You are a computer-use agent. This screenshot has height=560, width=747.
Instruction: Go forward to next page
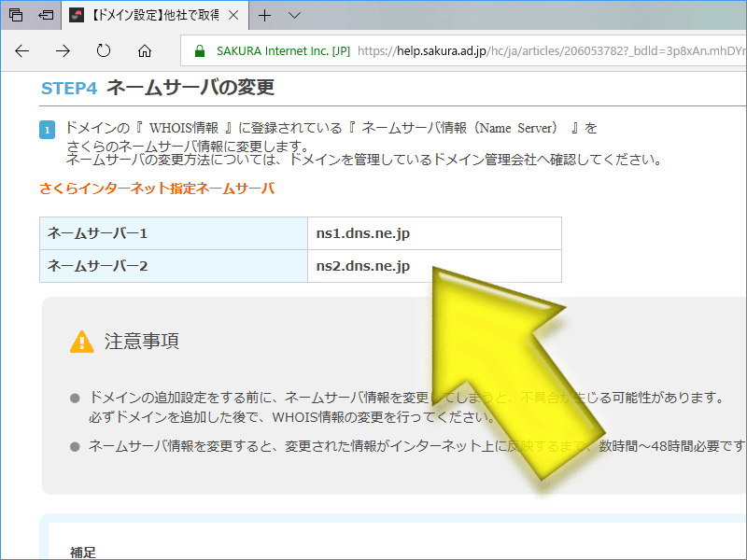click(63, 50)
